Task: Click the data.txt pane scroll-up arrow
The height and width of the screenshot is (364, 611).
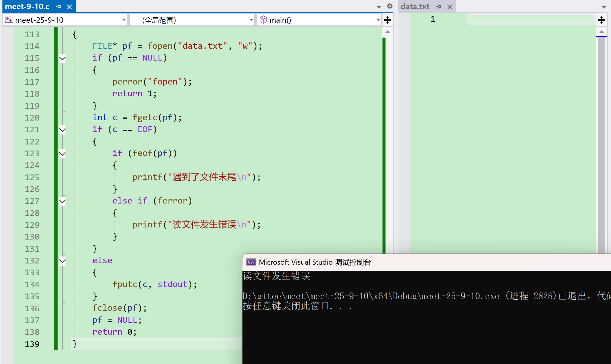Action: (x=602, y=32)
